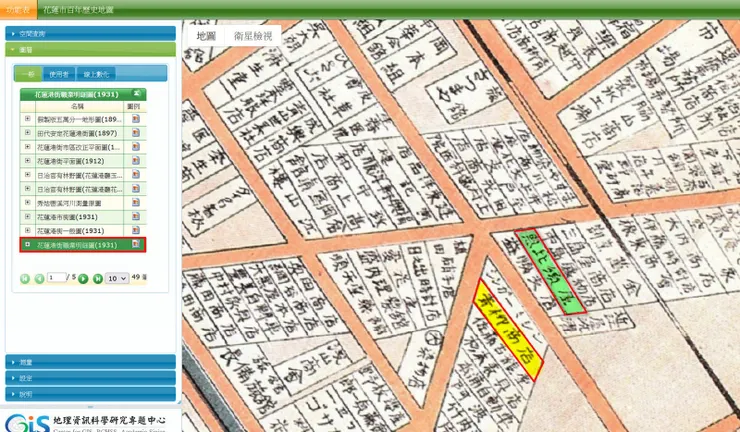Screen dimensions: 740x432
Task: Select the 花蓮港街平面圖(1912) layer name
Action: pyautogui.click(x=70, y=161)
